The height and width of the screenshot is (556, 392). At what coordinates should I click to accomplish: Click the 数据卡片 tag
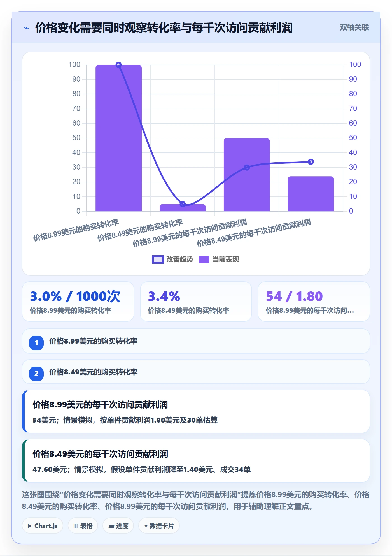pyautogui.click(x=159, y=526)
